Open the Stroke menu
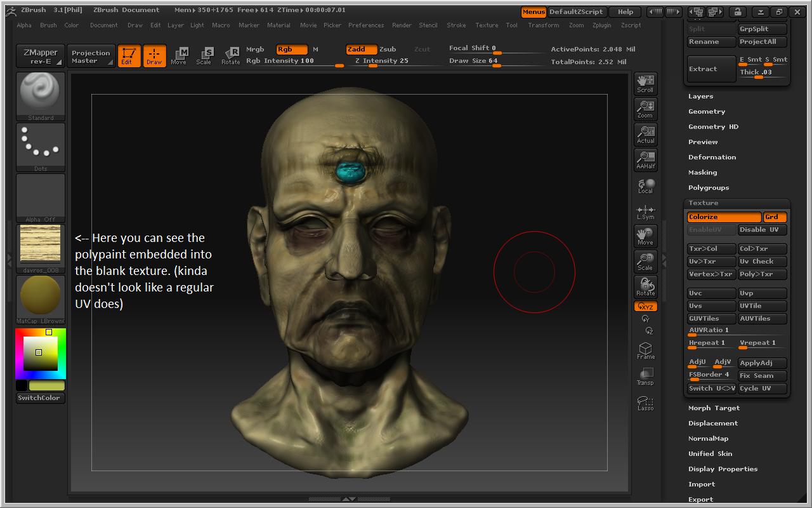812x508 pixels. (x=456, y=25)
